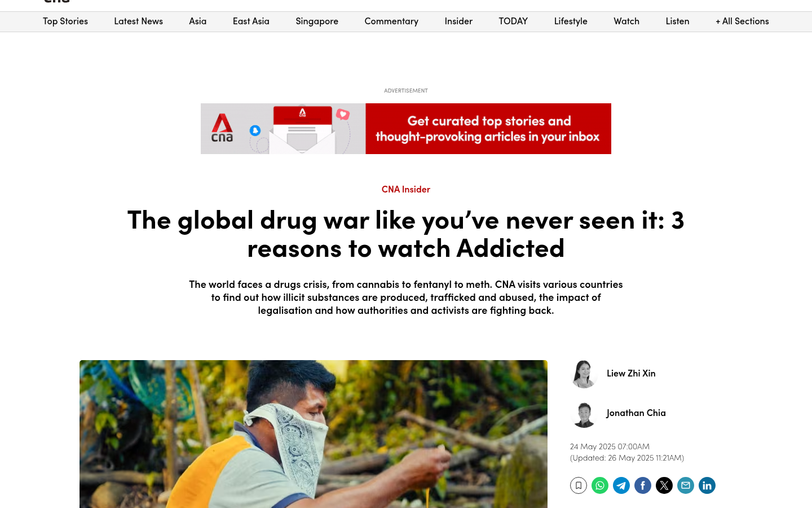Select the Watch menu item
Viewport: 812px width, 508px height.
click(x=626, y=21)
